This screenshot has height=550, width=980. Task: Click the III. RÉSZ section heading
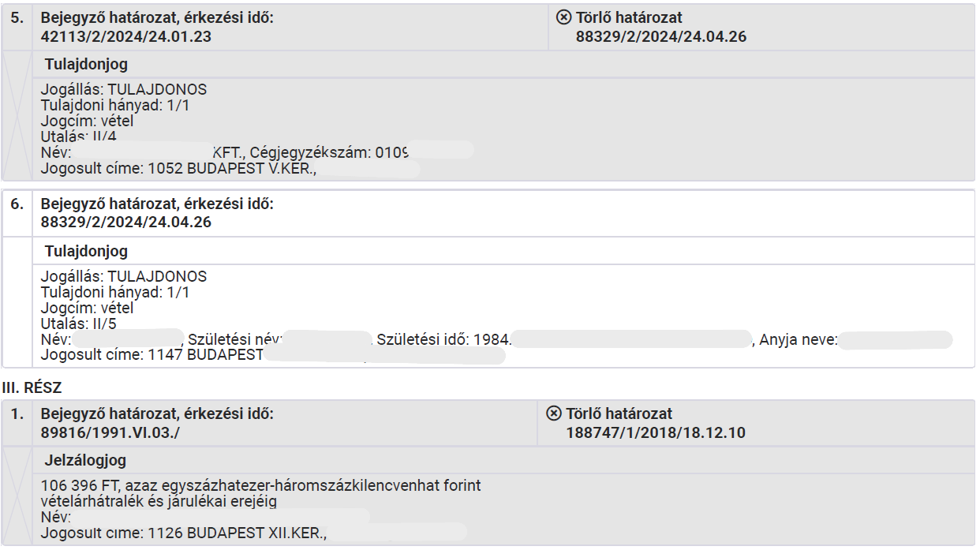(x=32, y=387)
